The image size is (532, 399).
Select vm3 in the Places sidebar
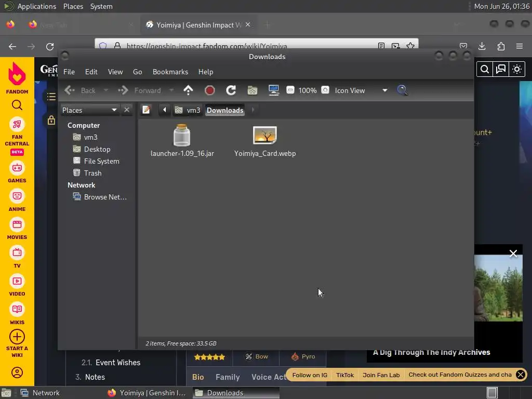90,137
